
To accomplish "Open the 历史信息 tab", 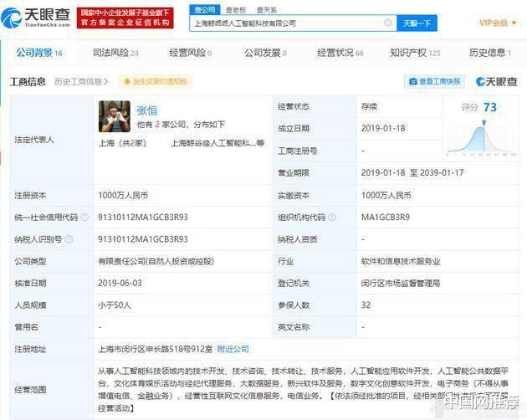I will tap(490, 53).
